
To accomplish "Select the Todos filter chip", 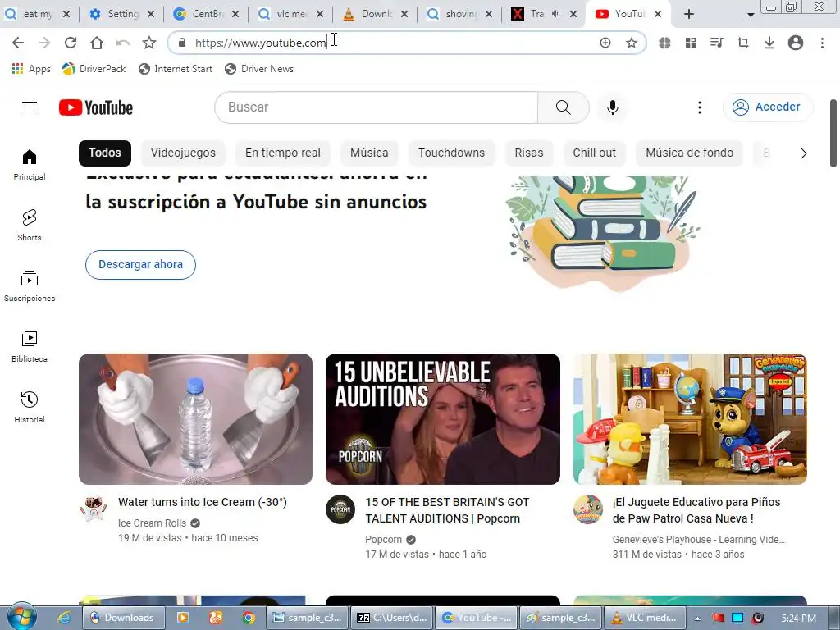I will point(104,153).
